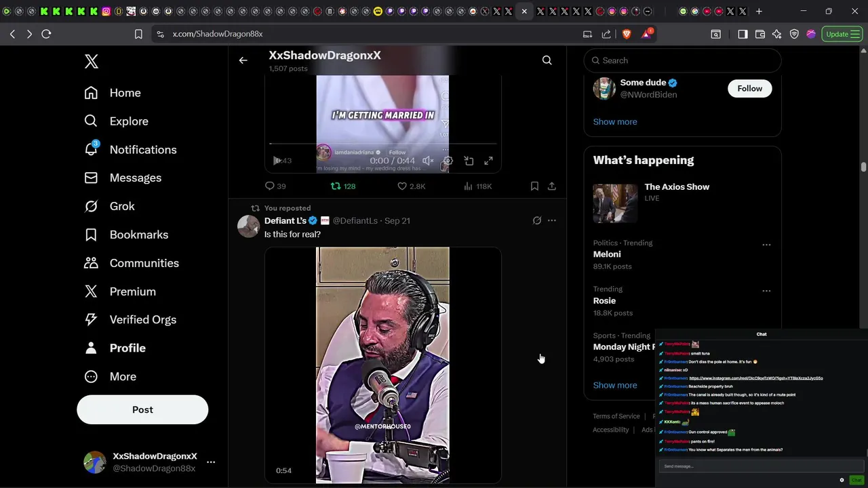Play the Defiant L's podcast video

click(382, 365)
